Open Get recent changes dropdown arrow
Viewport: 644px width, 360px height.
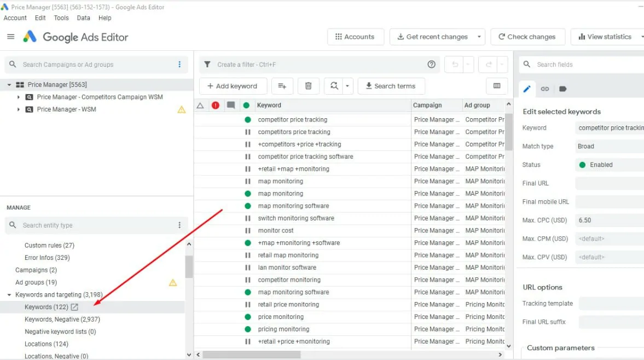point(479,37)
